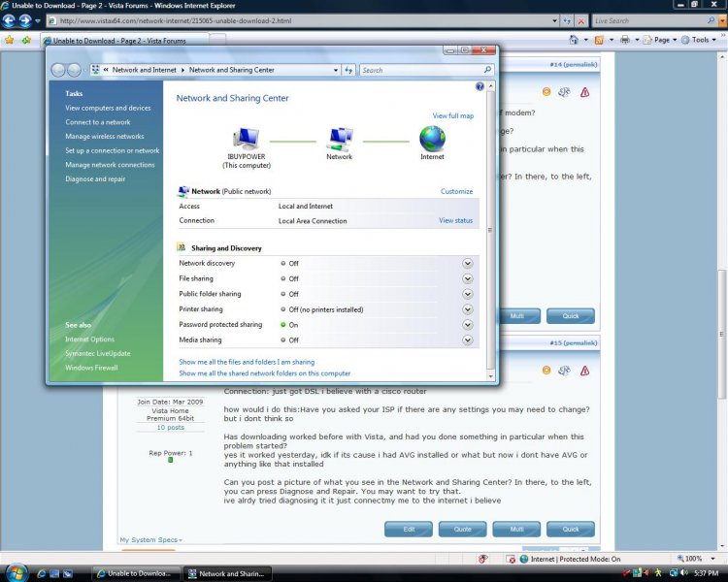This screenshot has width=728, height=582.
Task: Click the Live Search input box
Action: point(649,21)
